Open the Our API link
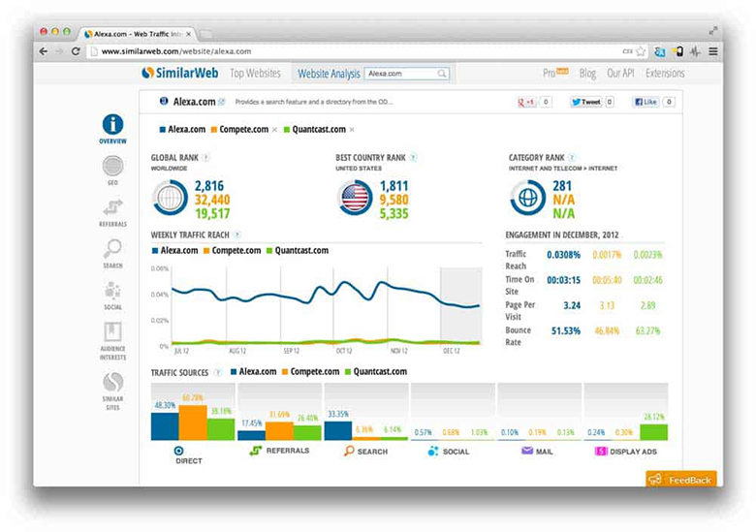 point(619,74)
